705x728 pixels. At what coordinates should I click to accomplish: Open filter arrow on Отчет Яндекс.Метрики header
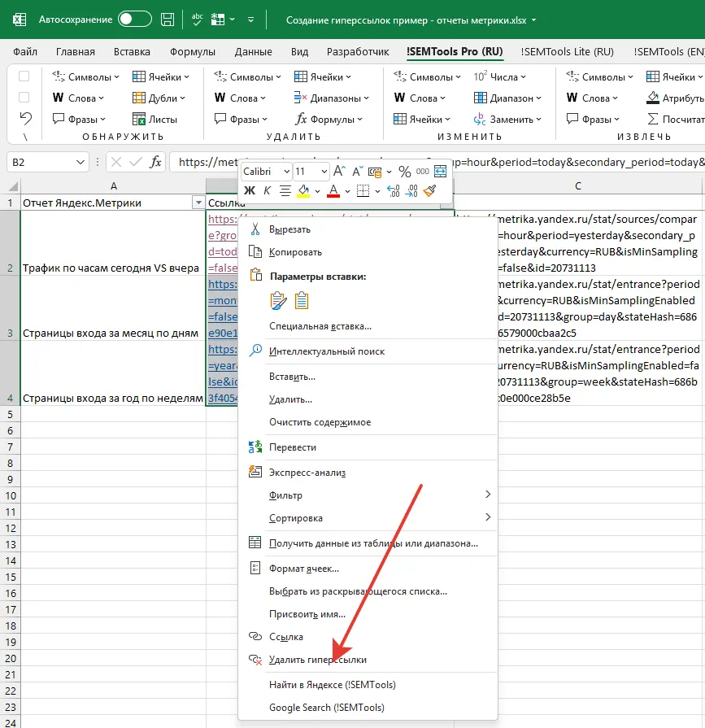click(x=198, y=203)
